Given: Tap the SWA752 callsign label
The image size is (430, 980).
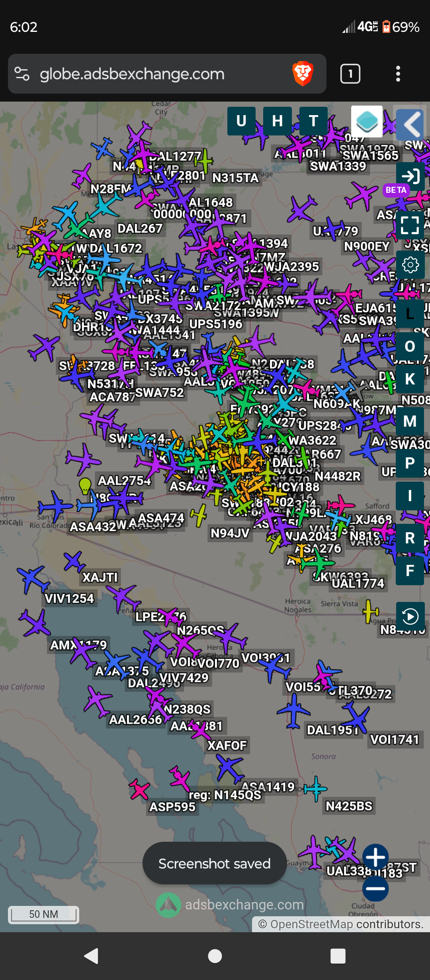Looking at the screenshot, I should (x=160, y=393).
